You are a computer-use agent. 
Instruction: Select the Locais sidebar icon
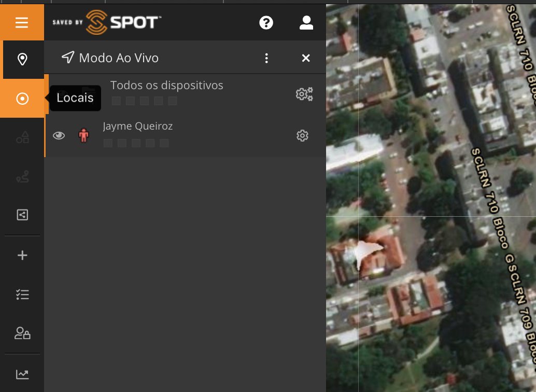(x=22, y=99)
